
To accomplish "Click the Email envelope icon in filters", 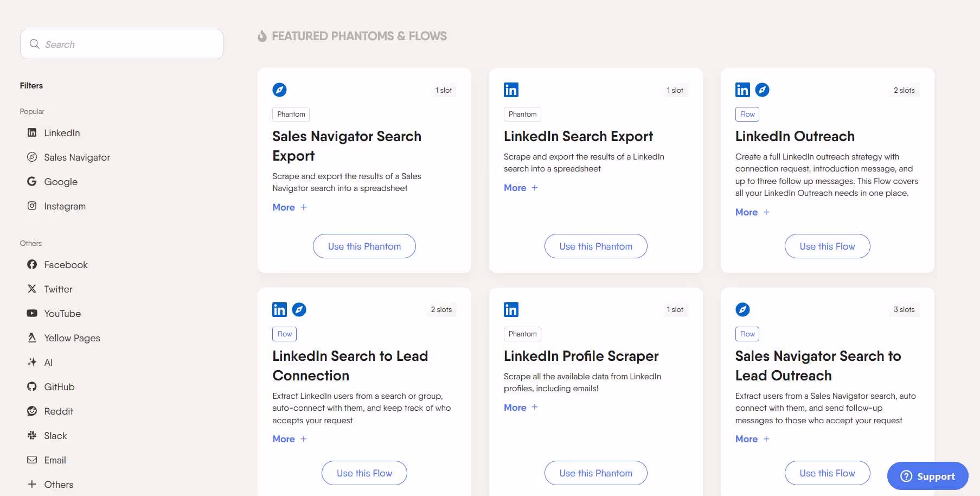I will point(32,460).
